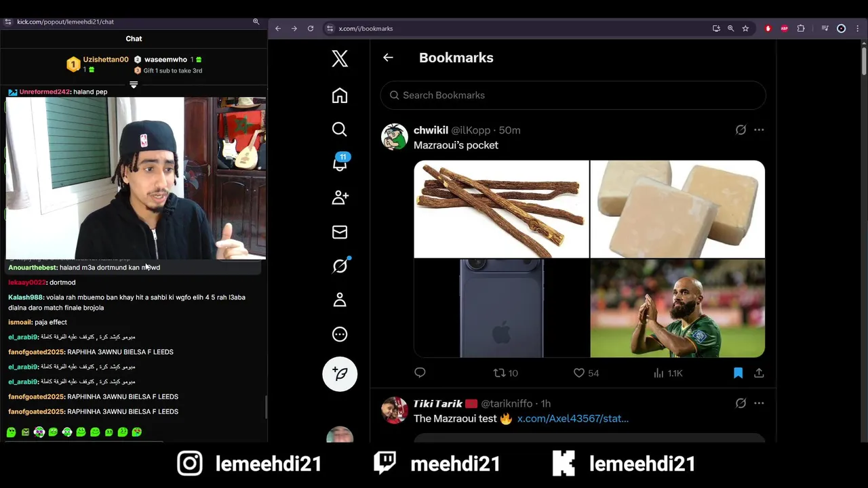868x488 pixels.
Task: Open the licorice sticks image
Action: (501, 209)
